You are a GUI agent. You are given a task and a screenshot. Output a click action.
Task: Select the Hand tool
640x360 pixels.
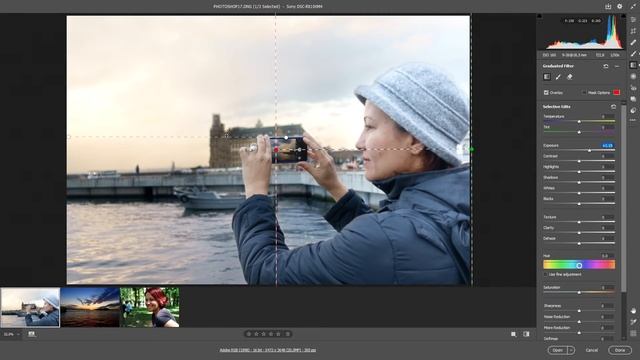(633, 311)
